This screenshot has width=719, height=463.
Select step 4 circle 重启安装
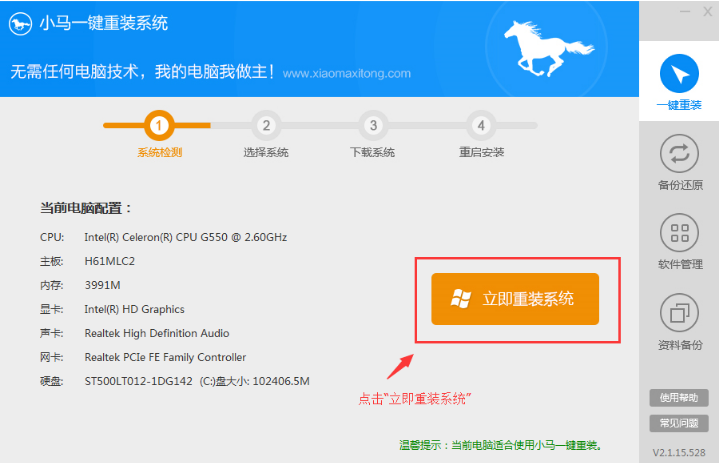tap(481, 126)
